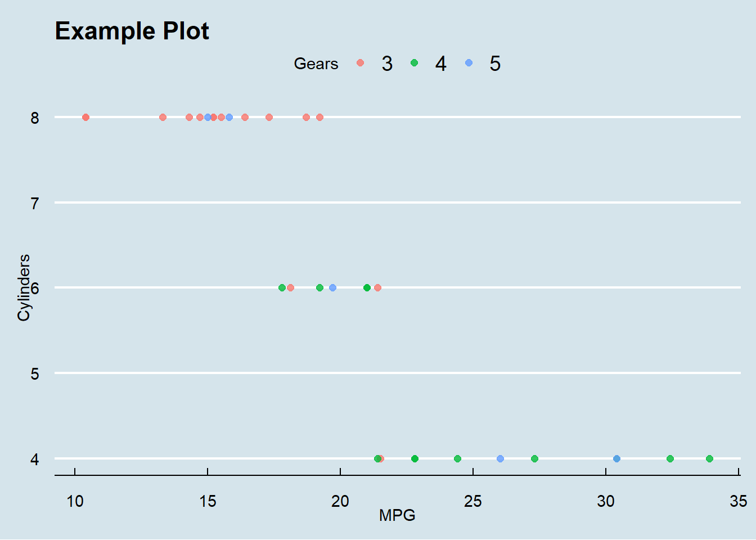Select the MPG x-axis label
The height and width of the screenshot is (540, 756).
[x=397, y=515]
